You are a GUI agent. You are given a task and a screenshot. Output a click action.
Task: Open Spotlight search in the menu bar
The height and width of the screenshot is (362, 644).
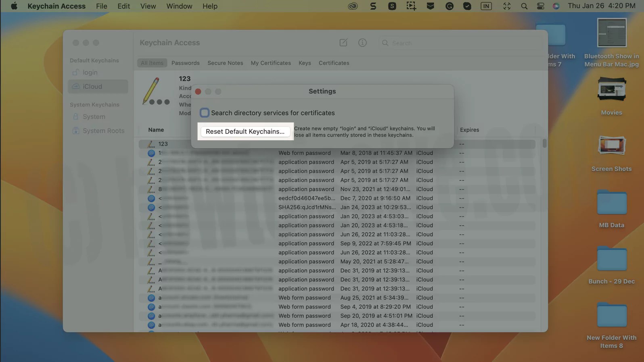pyautogui.click(x=524, y=6)
